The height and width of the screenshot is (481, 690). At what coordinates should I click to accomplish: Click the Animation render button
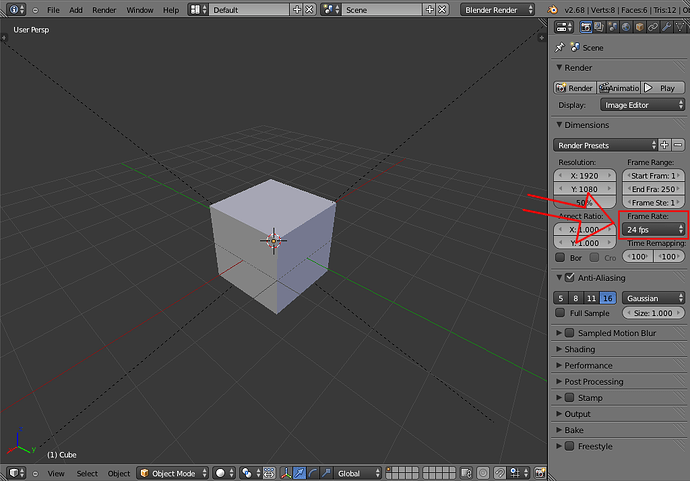click(x=619, y=88)
